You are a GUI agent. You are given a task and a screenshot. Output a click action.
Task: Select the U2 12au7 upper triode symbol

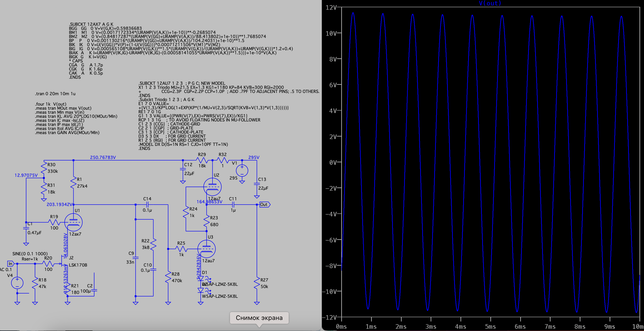[x=212, y=187]
